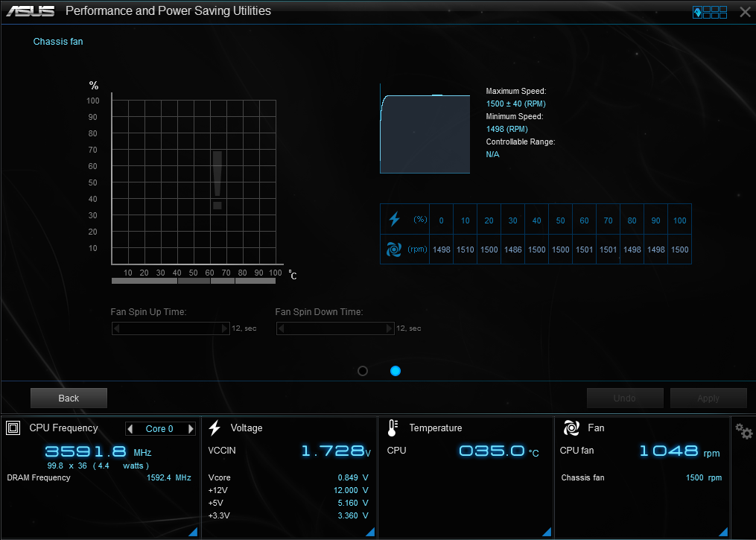Click the temperature range bar under graph
The width and height of the screenshot is (756, 540).
194,281
